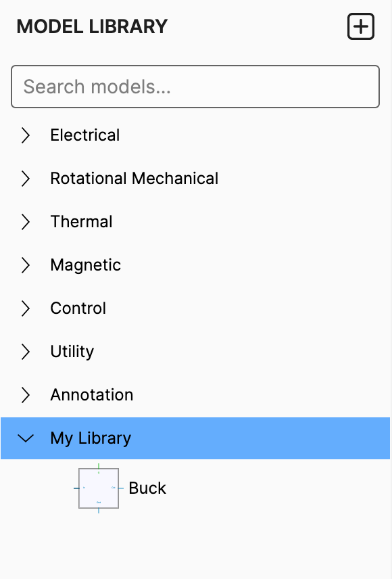This screenshot has height=579, width=392.
Task: Select the Electrical library entry
Action: (x=84, y=135)
